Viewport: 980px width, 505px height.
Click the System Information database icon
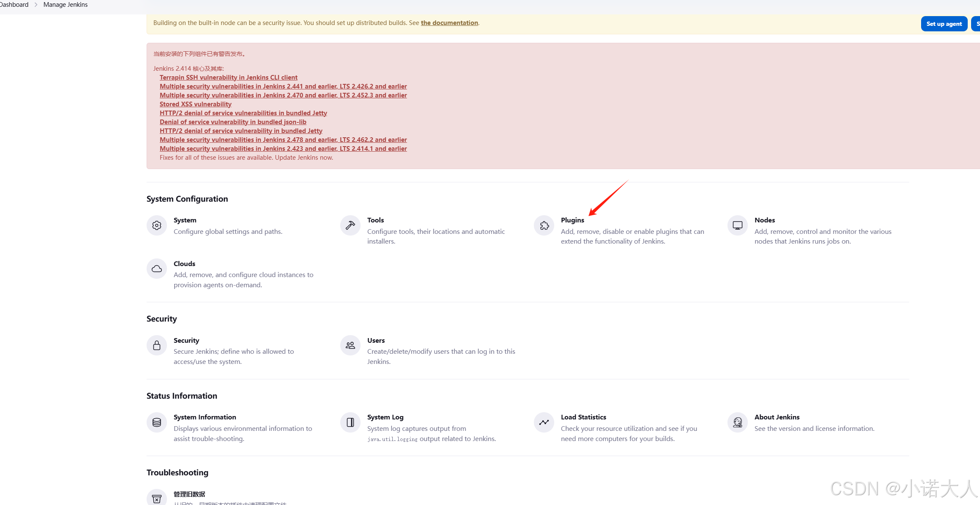pyautogui.click(x=157, y=422)
